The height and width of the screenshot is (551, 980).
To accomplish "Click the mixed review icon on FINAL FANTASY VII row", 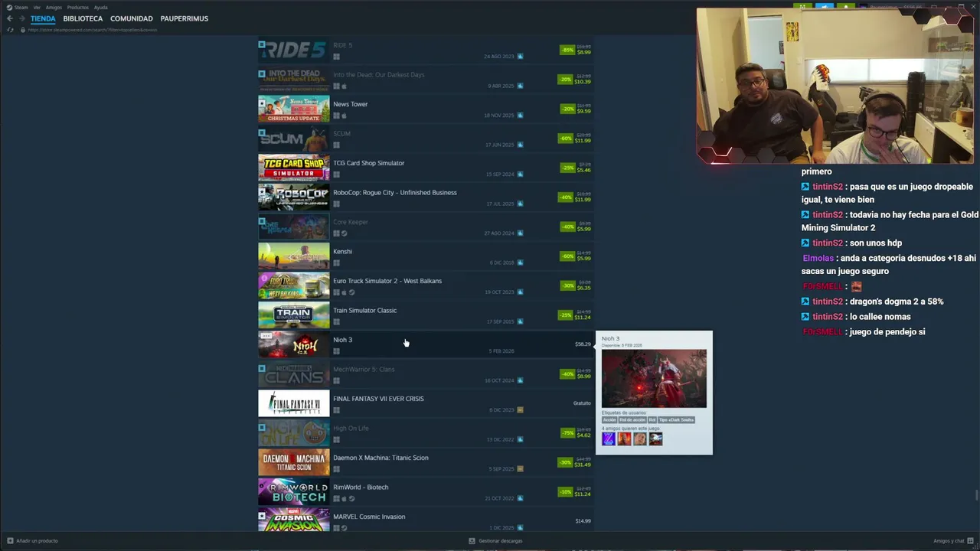I will click(x=520, y=410).
